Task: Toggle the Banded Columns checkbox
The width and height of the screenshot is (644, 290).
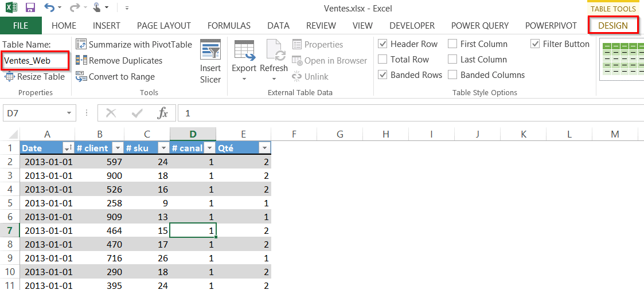Action: 453,75
